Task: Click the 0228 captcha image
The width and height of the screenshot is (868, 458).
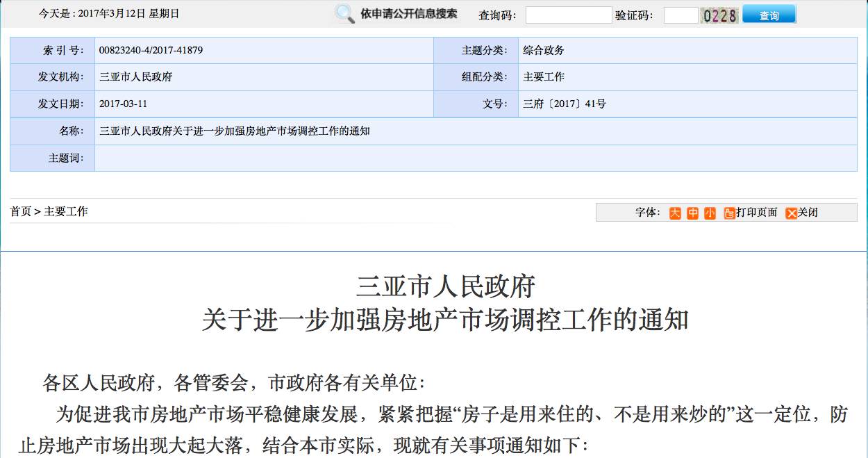Action: 719,15
